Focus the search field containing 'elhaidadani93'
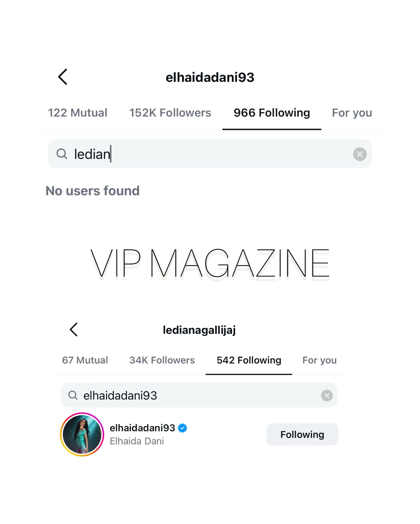Screen dimensions: 420x524 (199, 395)
